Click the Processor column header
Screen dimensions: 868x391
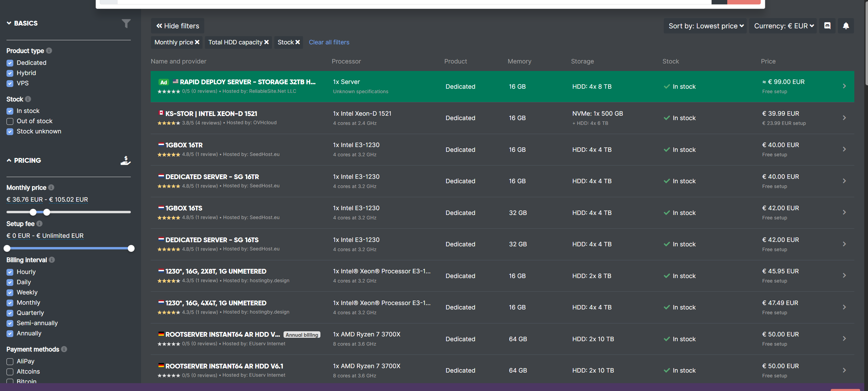346,61
